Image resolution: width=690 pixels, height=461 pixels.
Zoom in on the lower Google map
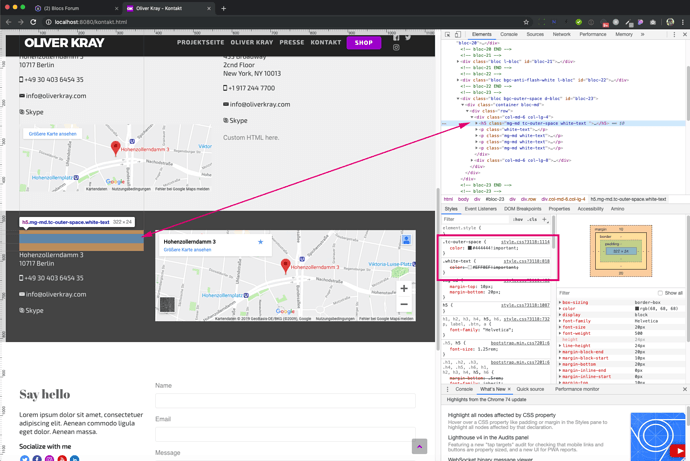pyautogui.click(x=405, y=289)
